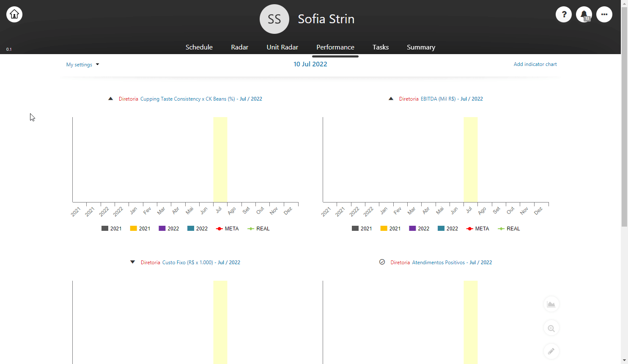Image resolution: width=628 pixels, height=364 pixels.
Task: Open the more options ellipsis menu
Action: coord(604,14)
